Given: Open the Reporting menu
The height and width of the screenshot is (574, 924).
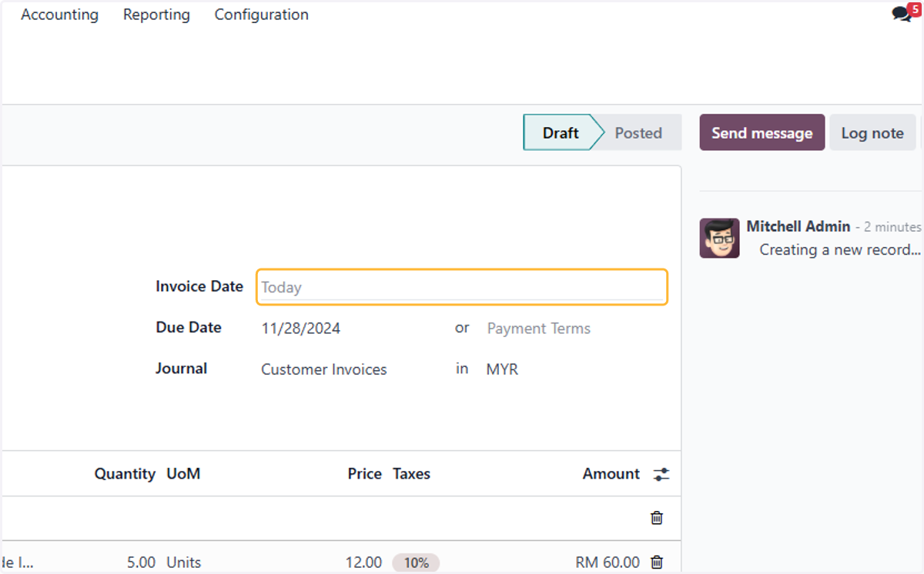Looking at the screenshot, I should coord(156,15).
